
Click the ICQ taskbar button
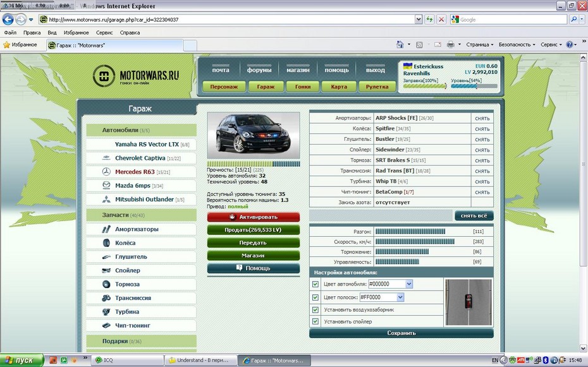pos(127,360)
